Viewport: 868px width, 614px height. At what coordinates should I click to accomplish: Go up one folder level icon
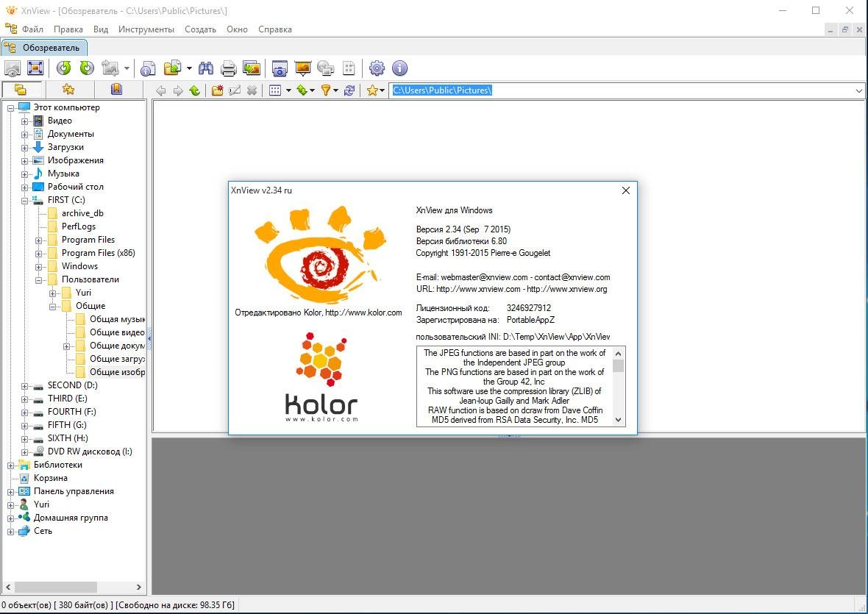coord(195,90)
